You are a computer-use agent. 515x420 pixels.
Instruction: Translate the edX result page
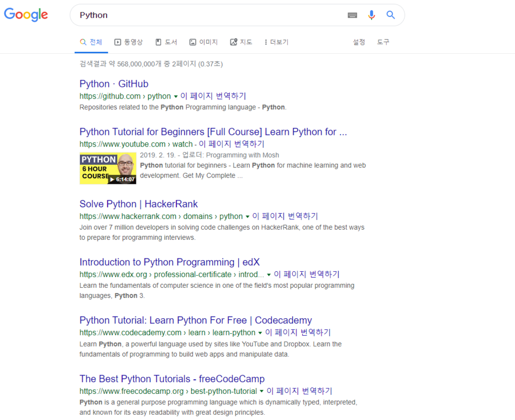307,274
